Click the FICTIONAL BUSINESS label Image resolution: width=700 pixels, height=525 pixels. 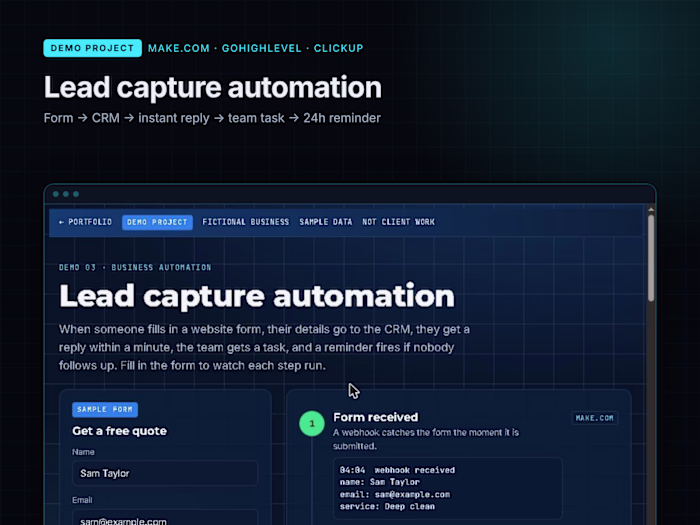[x=246, y=222]
